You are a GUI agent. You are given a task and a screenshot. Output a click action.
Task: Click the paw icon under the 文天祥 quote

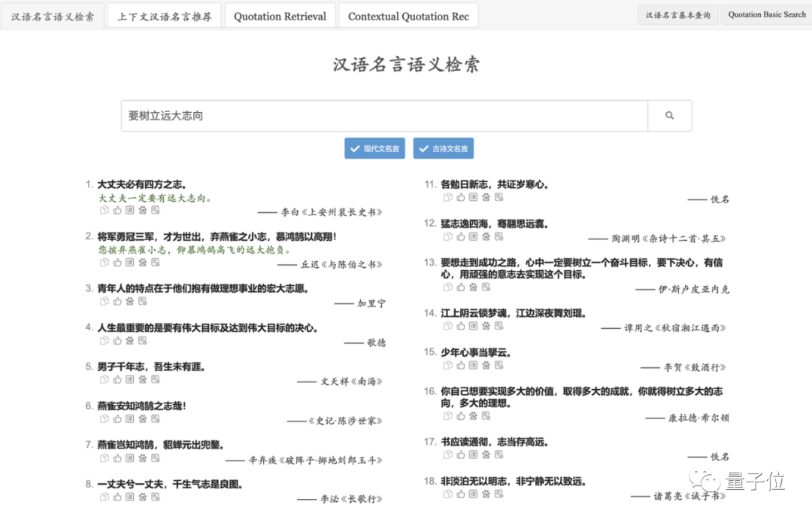click(x=142, y=380)
